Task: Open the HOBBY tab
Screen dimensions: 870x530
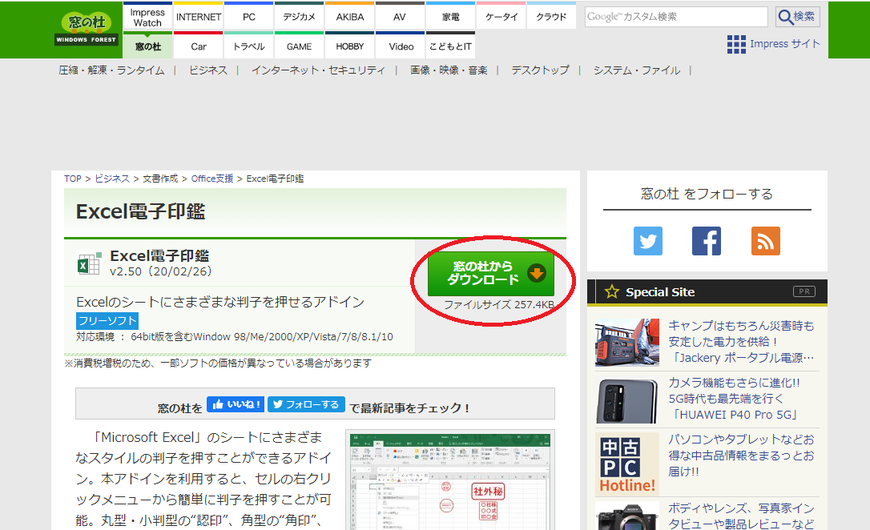Action: coord(350,46)
